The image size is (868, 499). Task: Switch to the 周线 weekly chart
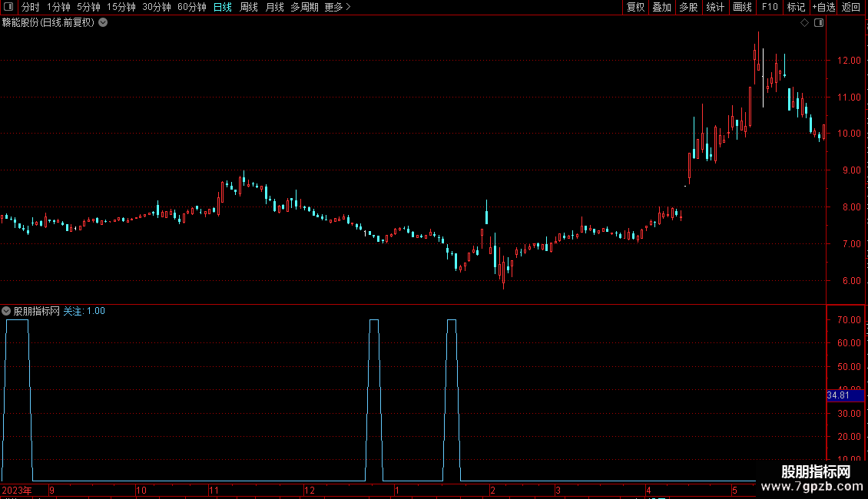click(249, 7)
